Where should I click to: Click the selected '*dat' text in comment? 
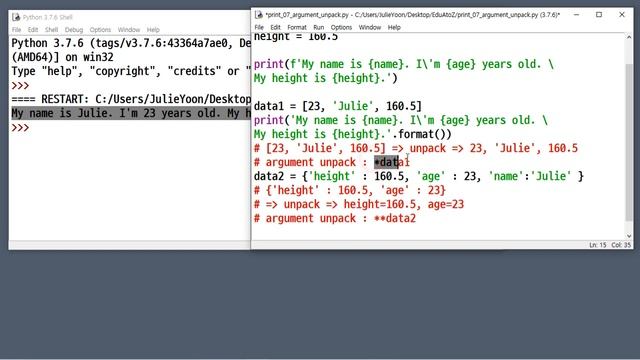tap(386, 162)
